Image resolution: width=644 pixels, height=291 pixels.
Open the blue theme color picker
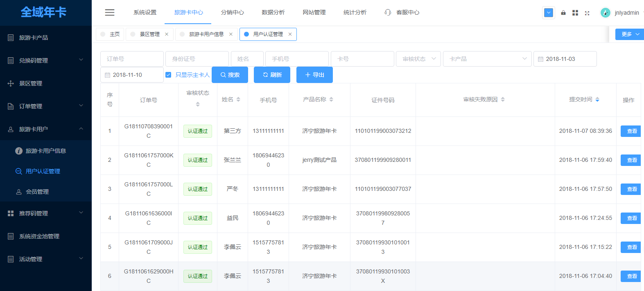tap(549, 13)
